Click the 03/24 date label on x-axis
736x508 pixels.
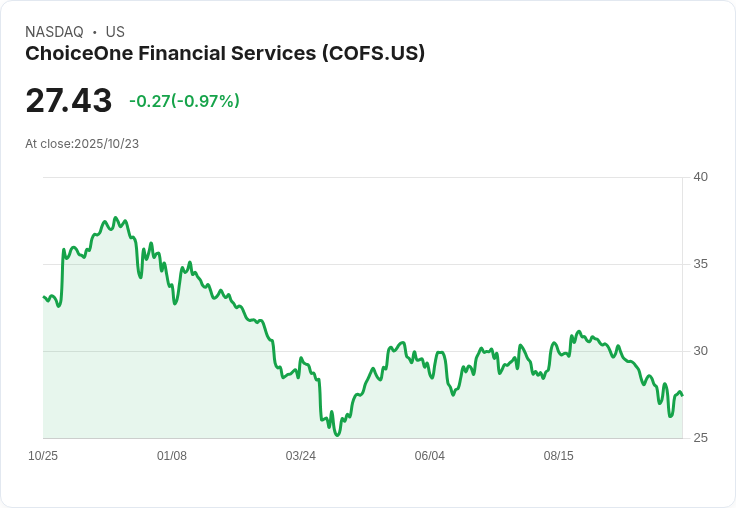(300, 456)
